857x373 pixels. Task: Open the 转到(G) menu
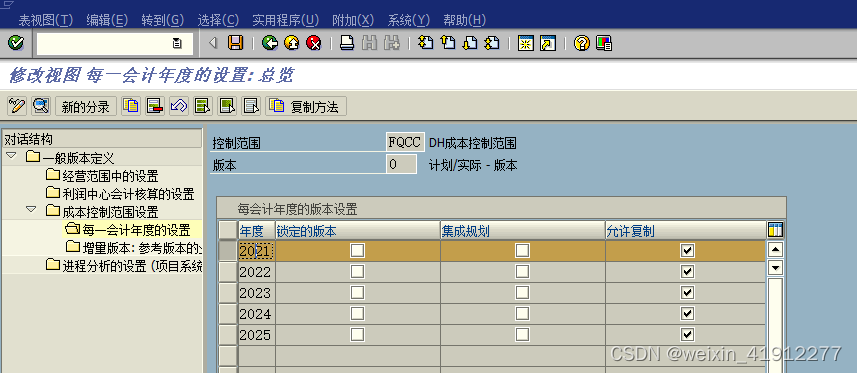click(x=162, y=20)
